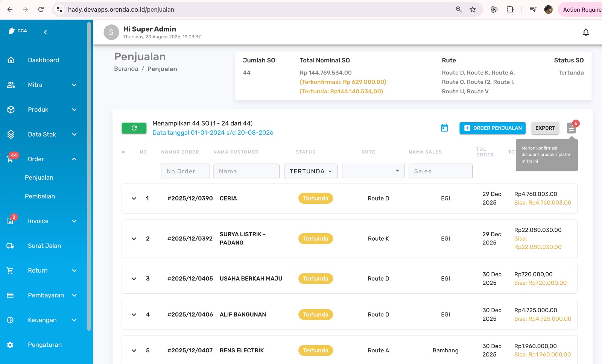The width and height of the screenshot is (602, 364).
Task: Click the No Order filter field
Action: click(x=185, y=171)
